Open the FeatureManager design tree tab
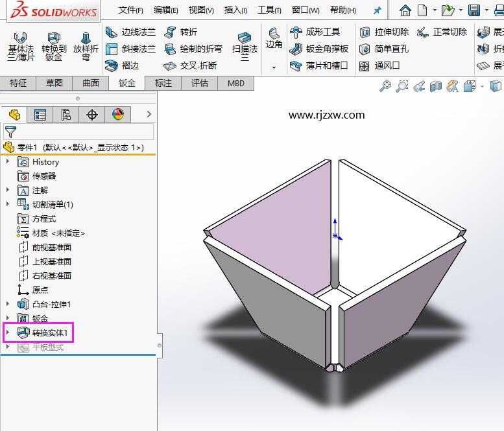504x431 pixels. coord(14,114)
